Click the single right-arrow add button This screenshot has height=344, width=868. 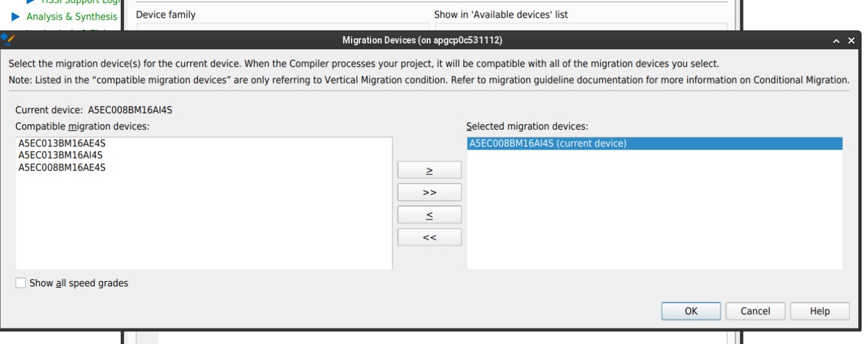click(x=429, y=170)
